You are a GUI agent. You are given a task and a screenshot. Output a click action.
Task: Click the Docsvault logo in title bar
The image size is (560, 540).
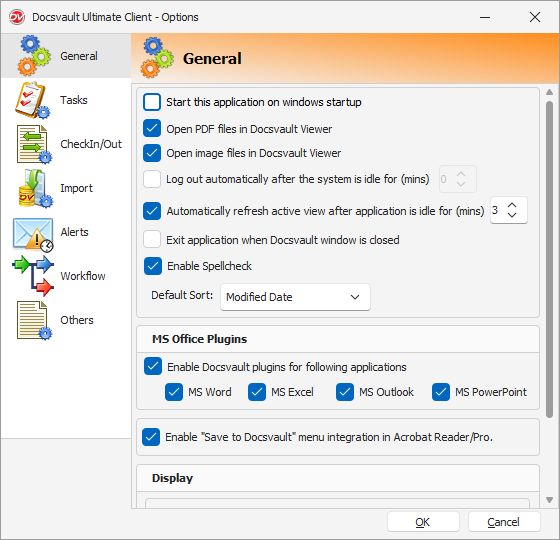[x=16, y=17]
